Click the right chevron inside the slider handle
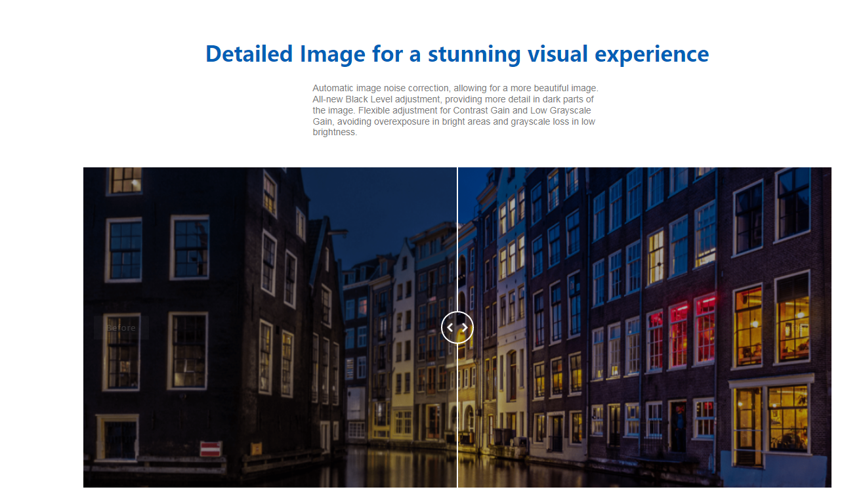863x504 pixels. (x=465, y=327)
